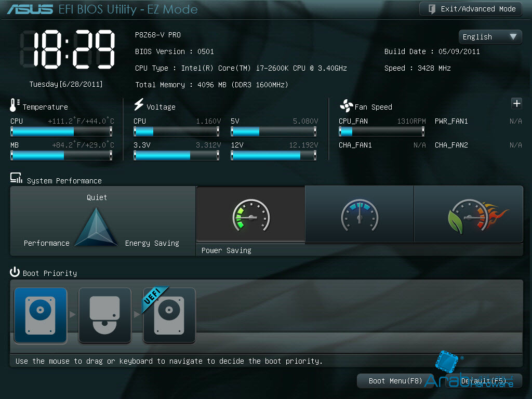Click the Default(F5) button
The image size is (532, 399).
tap(484, 381)
